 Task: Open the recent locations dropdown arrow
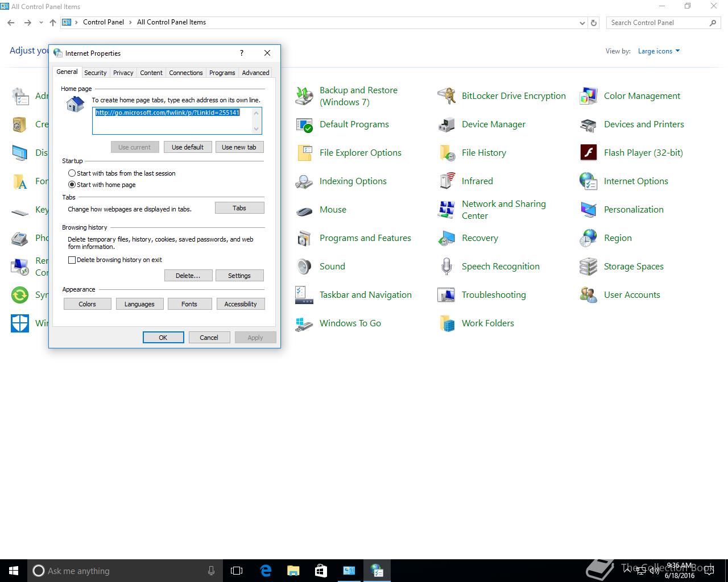tap(41, 23)
